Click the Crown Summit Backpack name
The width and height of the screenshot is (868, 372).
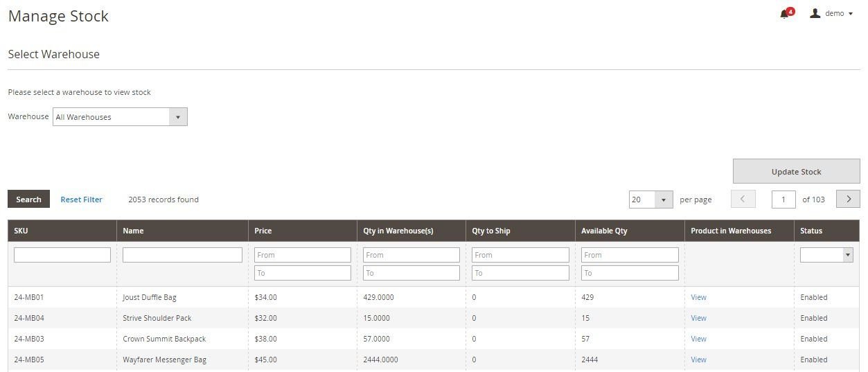[164, 339]
